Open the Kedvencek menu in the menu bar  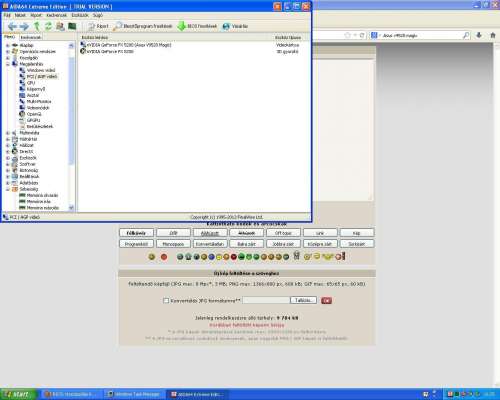56,15
